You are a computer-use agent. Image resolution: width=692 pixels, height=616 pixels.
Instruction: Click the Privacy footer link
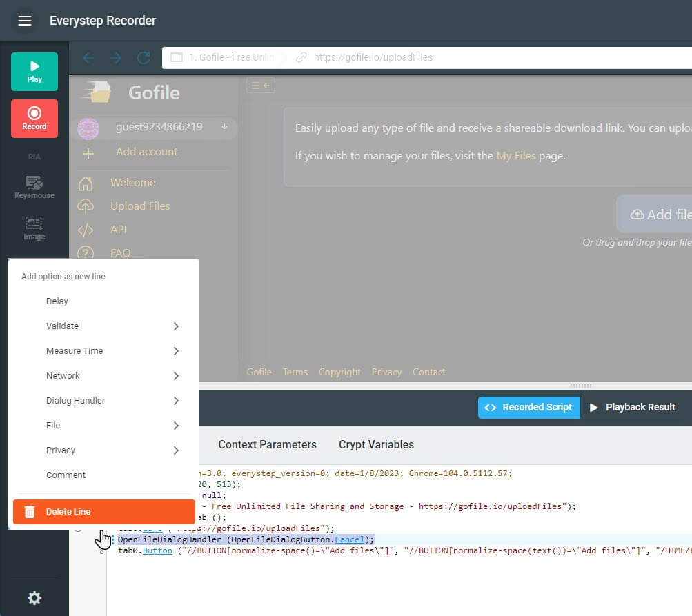tap(386, 372)
